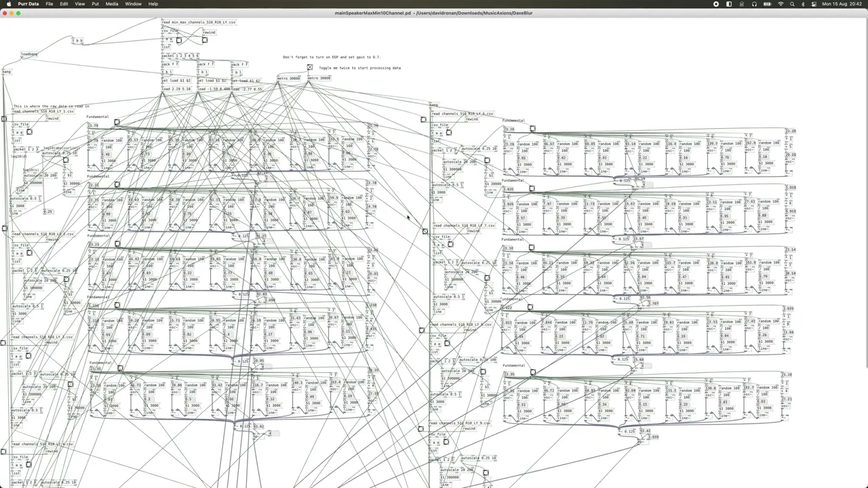Viewport: 868px width, 488px height.
Task: Select the 't b b' object
Action: click(78, 41)
